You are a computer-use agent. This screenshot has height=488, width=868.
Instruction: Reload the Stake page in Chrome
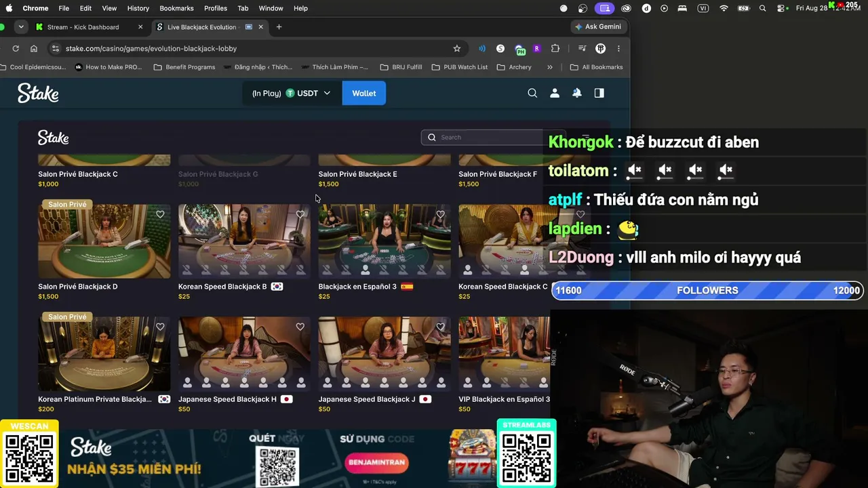(16, 49)
